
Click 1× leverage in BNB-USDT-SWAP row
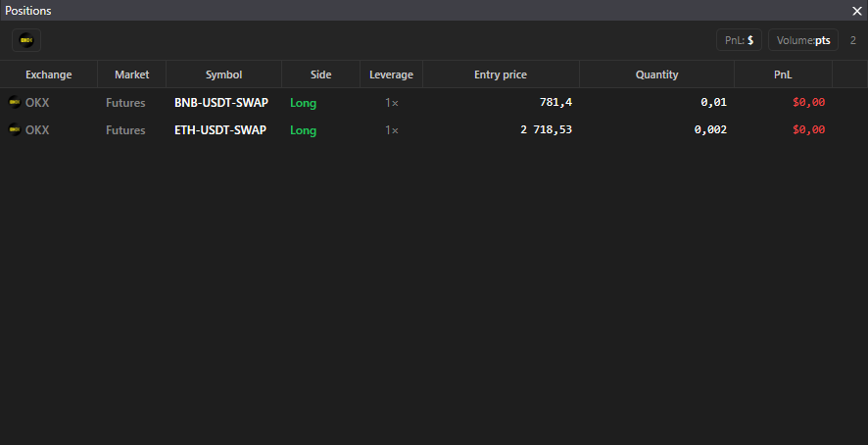(391, 103)
